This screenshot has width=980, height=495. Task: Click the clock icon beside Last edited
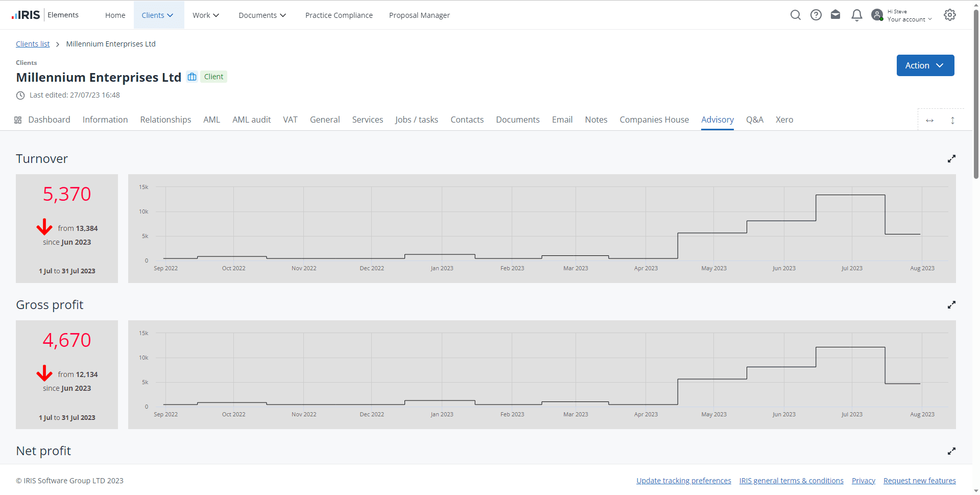click(20, 96)
